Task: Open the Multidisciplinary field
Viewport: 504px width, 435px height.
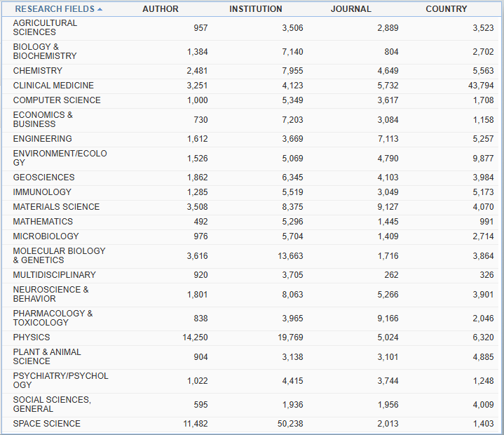Action: [54, 275]
